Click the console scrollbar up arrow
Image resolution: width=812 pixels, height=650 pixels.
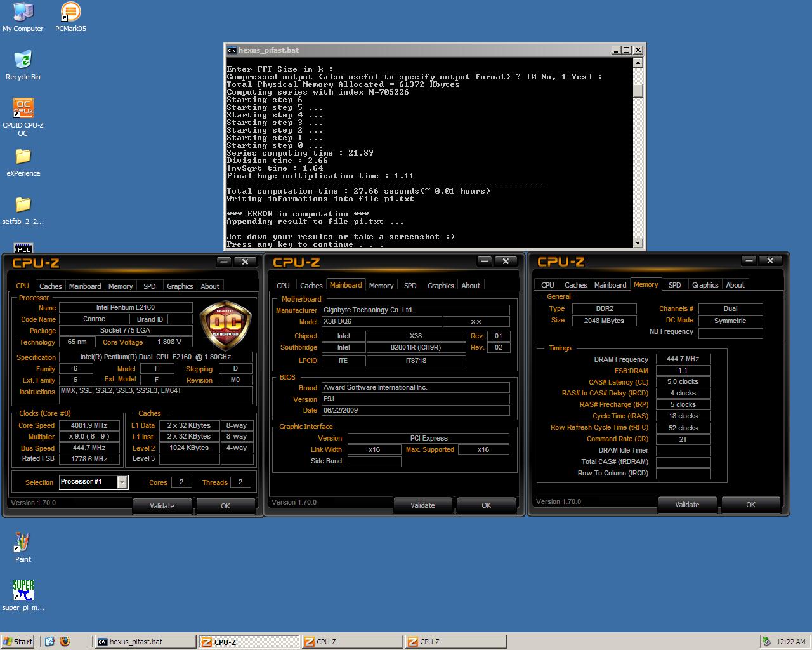638,63
